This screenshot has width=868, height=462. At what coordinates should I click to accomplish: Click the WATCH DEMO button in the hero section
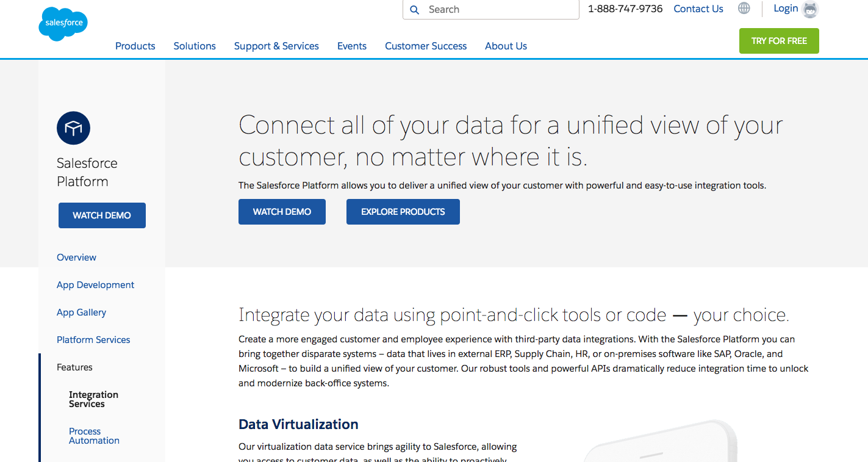tap(282, 212)
